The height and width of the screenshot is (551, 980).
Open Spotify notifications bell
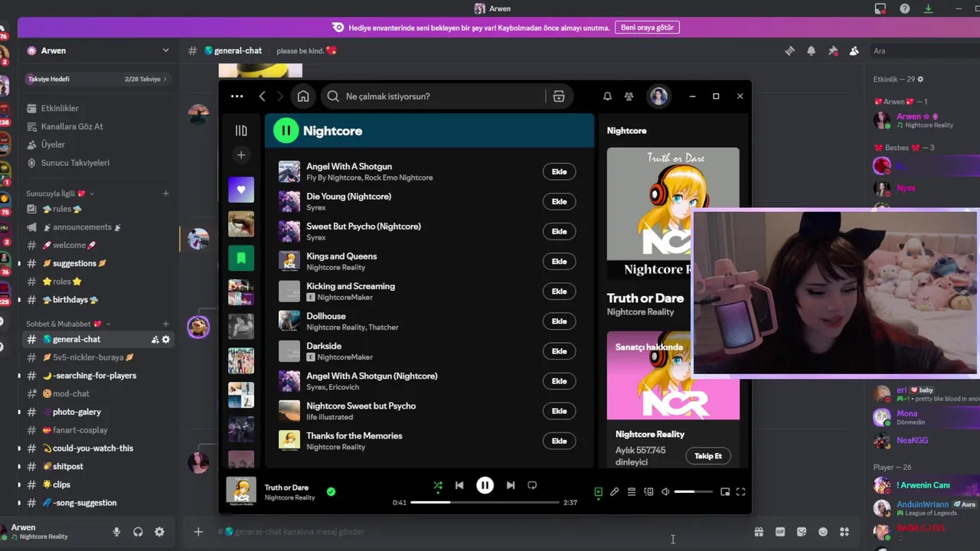tap(607, 96)
